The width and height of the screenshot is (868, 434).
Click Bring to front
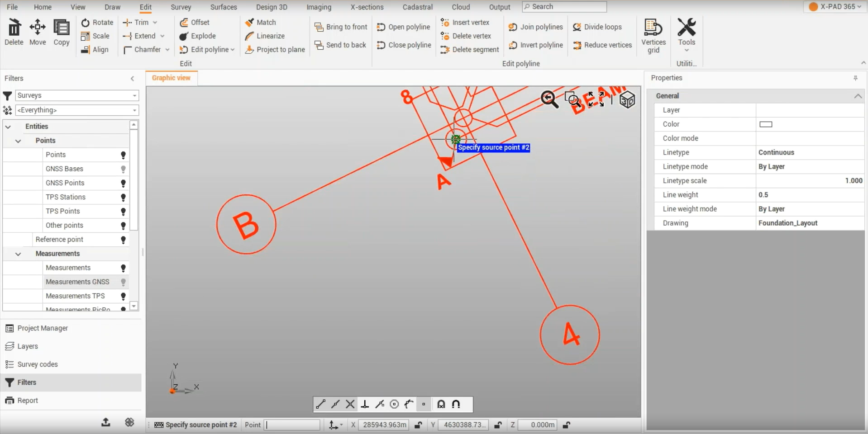(x=341, y=27)
